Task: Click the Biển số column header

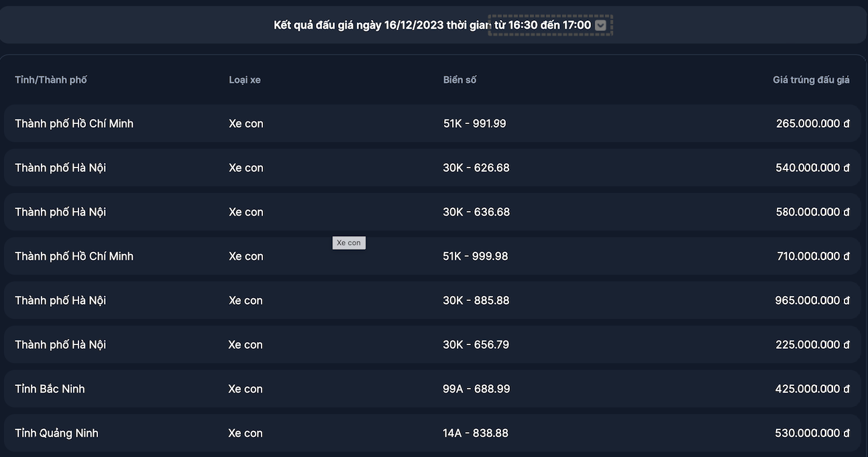Action: tap(459, 80)
